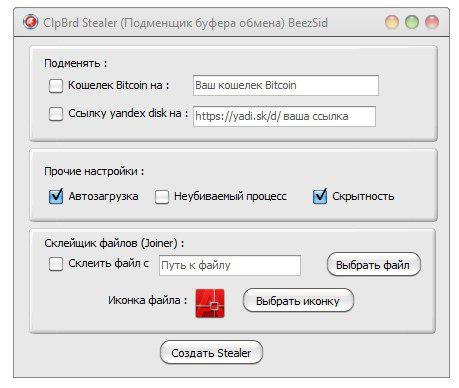
Task: Open icon chooser via 'Выбрать иконку'
Action: (x=298, y=301)
